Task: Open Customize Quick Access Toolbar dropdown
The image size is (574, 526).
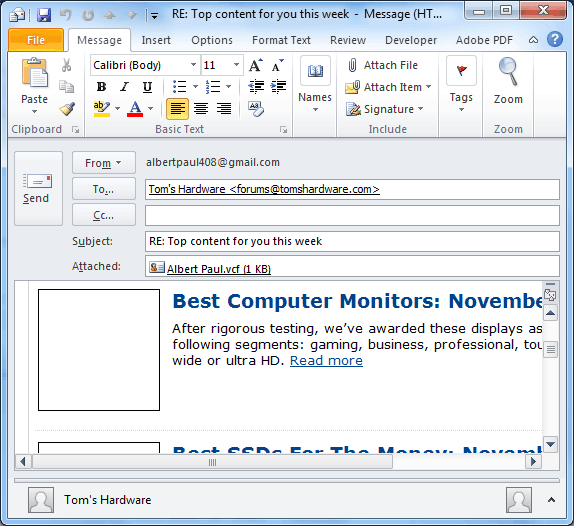Action: [x=154, y=16]
